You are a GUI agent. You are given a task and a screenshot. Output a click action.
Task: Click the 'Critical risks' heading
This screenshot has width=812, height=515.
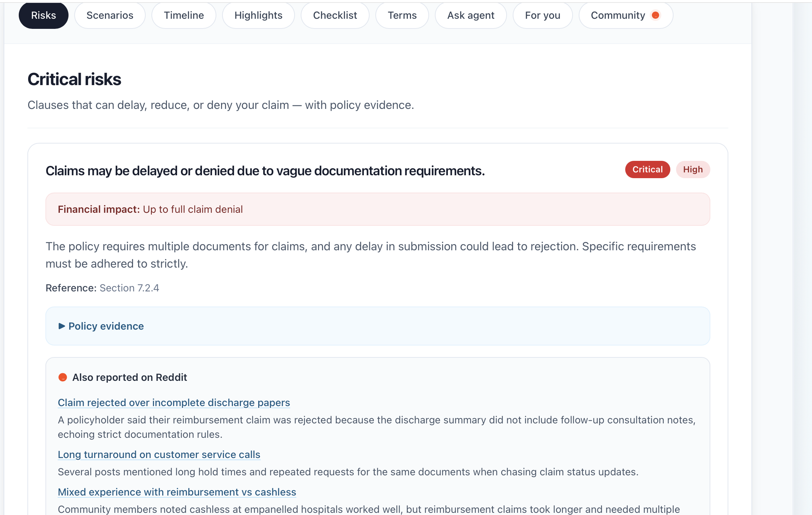tap(74, 79)
